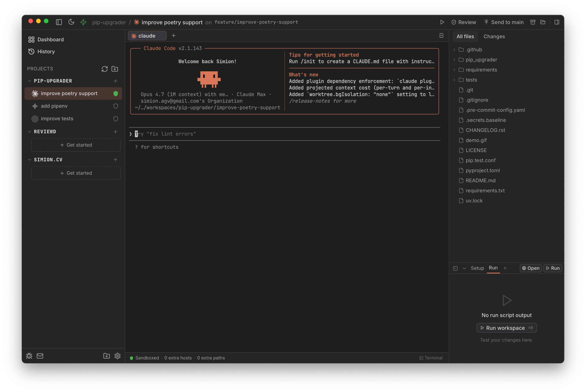Click Get started under REVIEWD
The image size is (586, 392).
tap(76, 145)
